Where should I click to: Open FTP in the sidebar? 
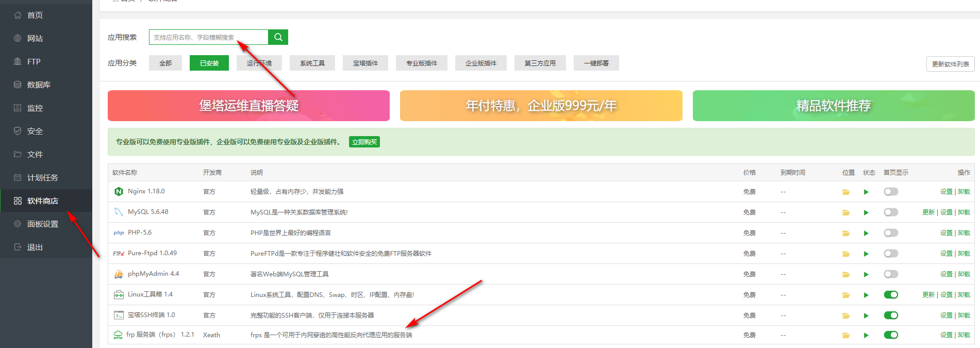click(x=46, y=61)
